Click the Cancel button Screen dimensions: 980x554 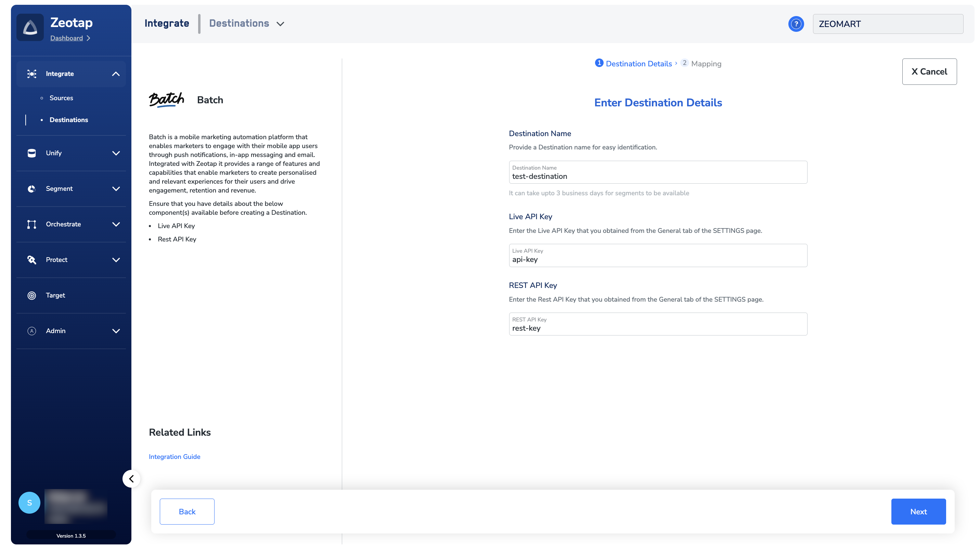(x=929, y=71)
